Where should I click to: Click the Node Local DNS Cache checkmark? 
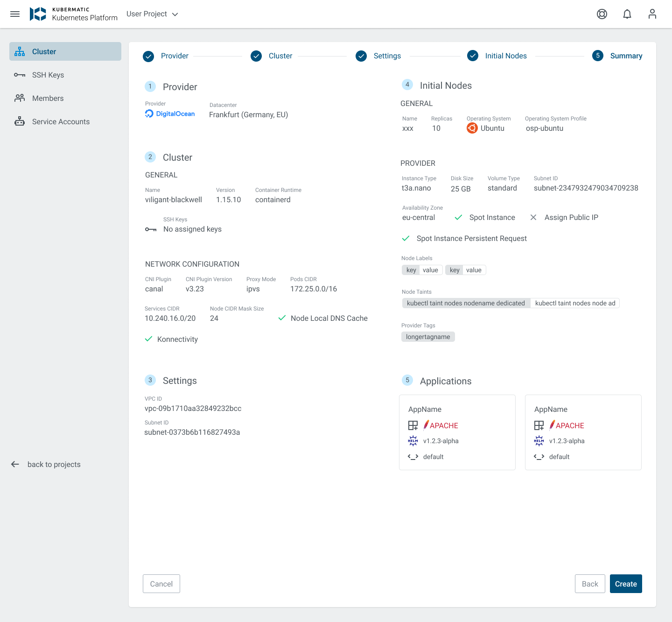282,318
